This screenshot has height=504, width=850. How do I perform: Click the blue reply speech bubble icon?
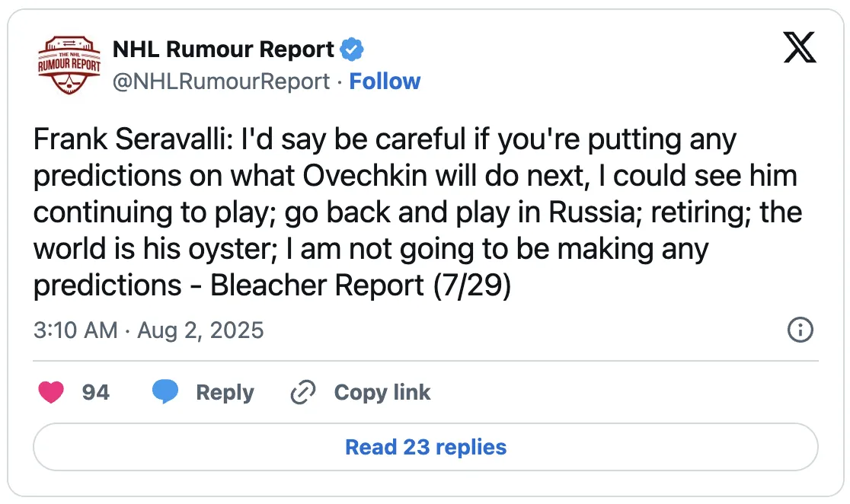[165, 392]
